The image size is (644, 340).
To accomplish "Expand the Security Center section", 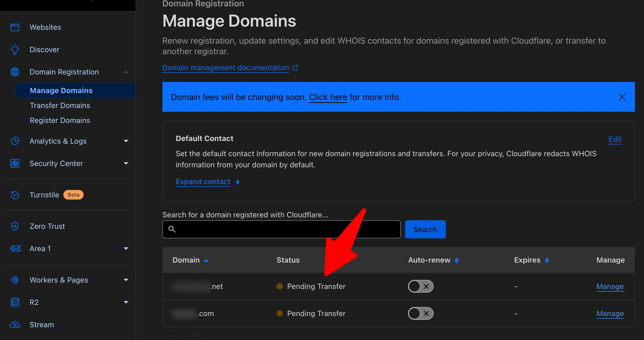I will [x=126, y=163].
